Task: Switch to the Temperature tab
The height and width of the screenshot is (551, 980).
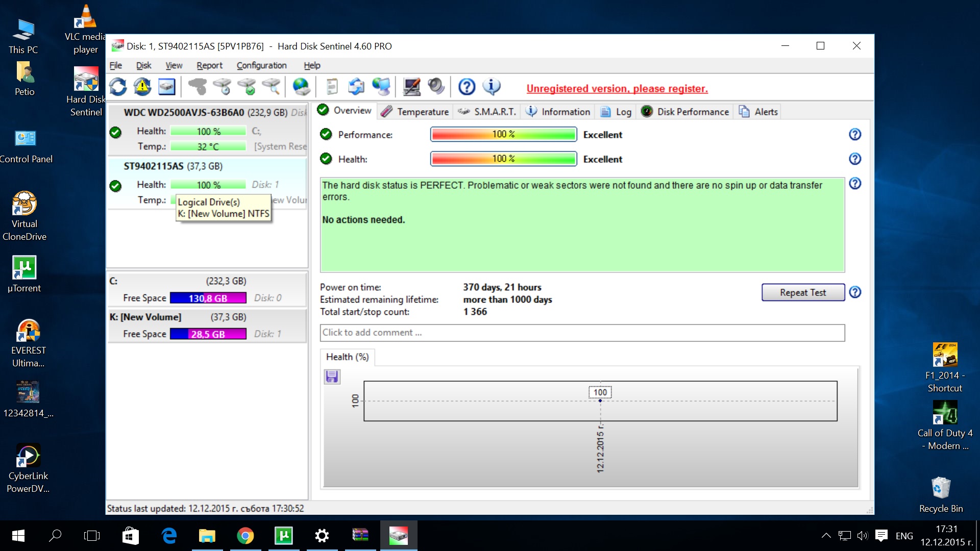Action: point(415,112)
